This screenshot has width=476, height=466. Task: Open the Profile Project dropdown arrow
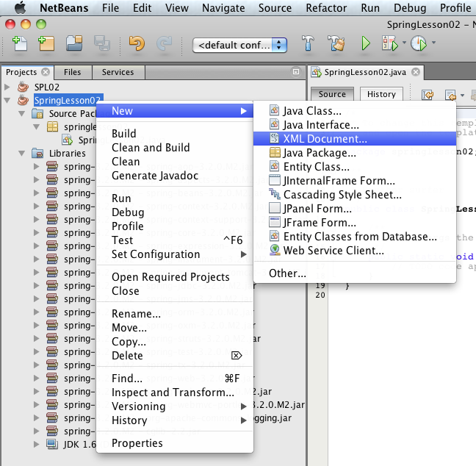click(x=433, y=43)
